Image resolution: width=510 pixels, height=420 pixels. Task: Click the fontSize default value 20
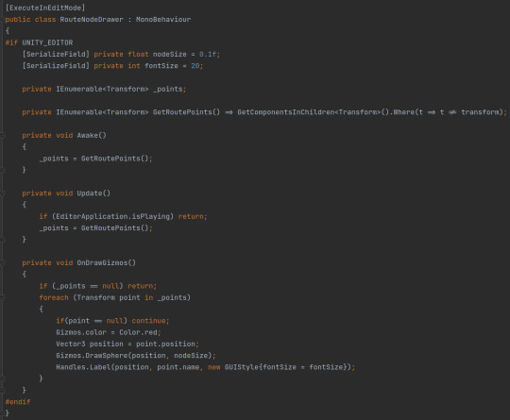coord(195,66)
